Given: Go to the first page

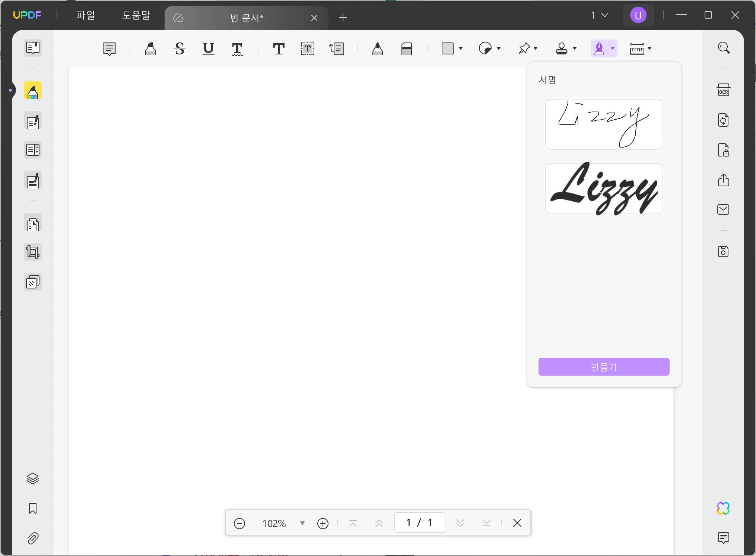Looking at the screenshot, I should click(353, 523).
